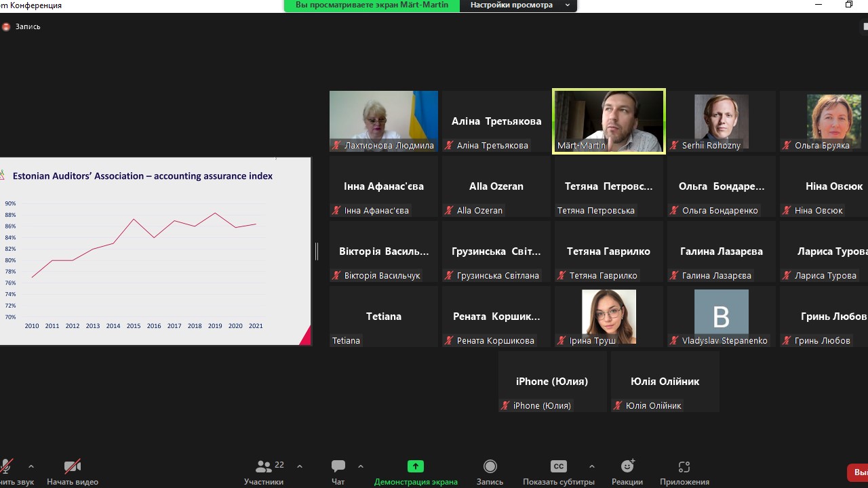
Task: Expand the arrow next to Чат
Action: (x=360, y=466)
